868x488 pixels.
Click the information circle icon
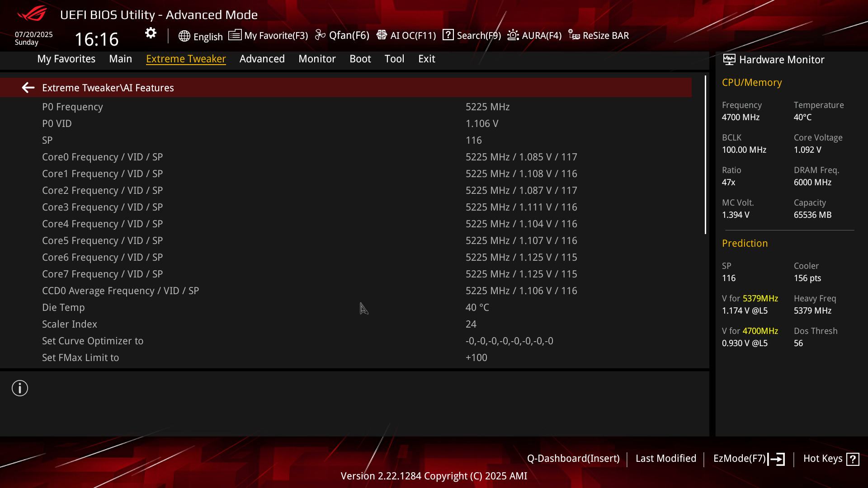[x=20, y=388]
